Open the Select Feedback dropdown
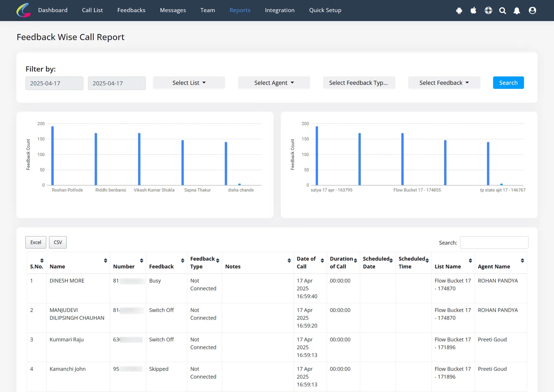The width and height of the screenshot is (554, 392). (x=444, y=83)
